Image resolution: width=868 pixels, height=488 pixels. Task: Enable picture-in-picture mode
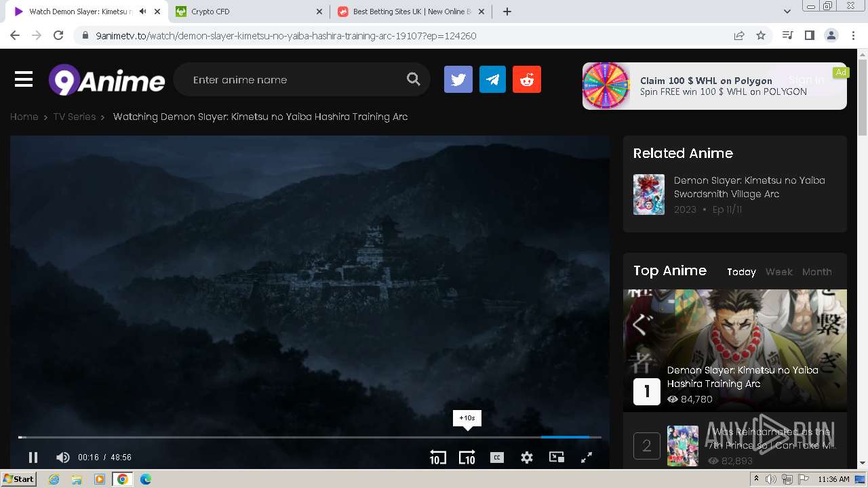pos(557,457)
